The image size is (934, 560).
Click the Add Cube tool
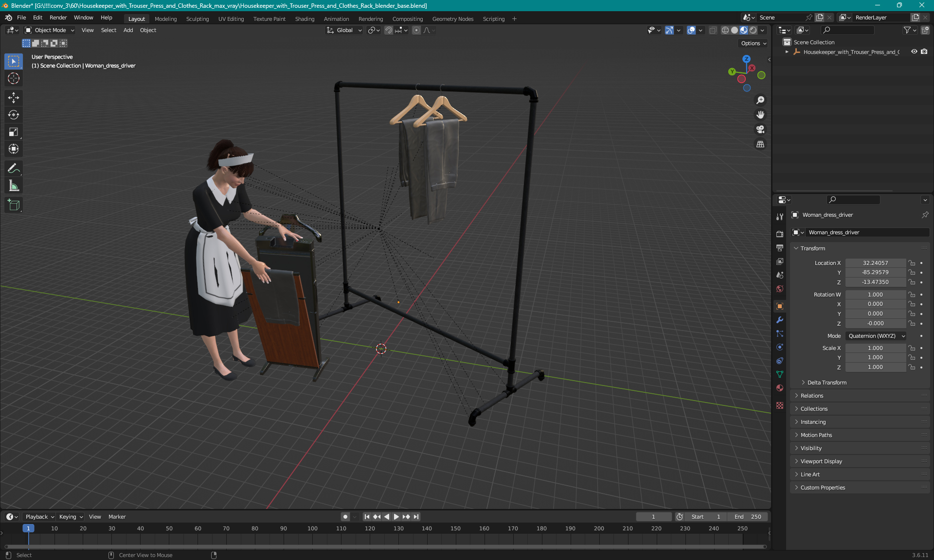[13, 205]
